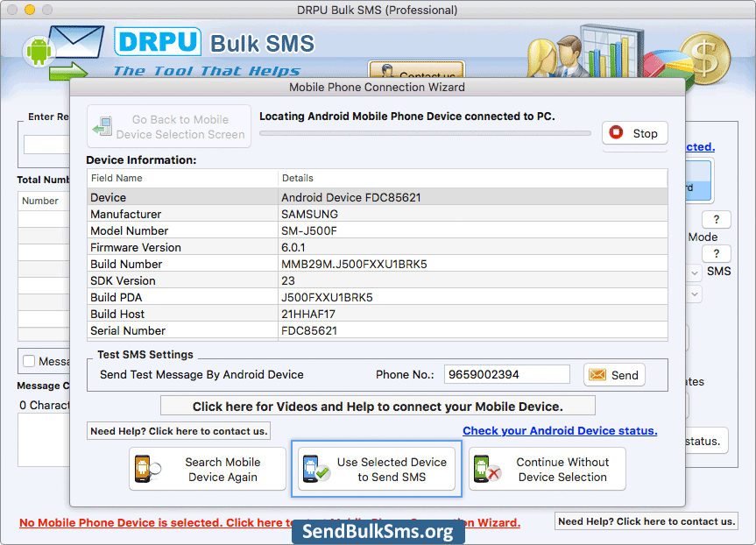Enable the Message checkbox on the left panel
Image resolution: width=756 pixels, height=545 pixels.
coord(27,361)
